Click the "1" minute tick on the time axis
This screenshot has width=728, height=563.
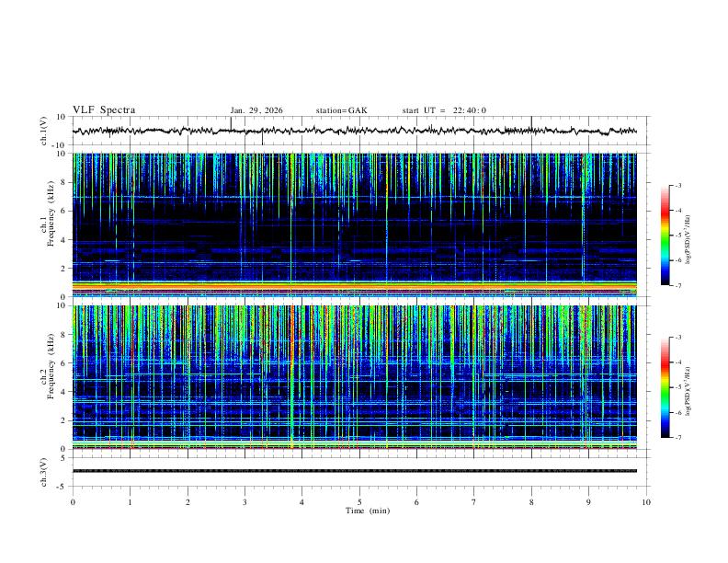click(130, 502)
